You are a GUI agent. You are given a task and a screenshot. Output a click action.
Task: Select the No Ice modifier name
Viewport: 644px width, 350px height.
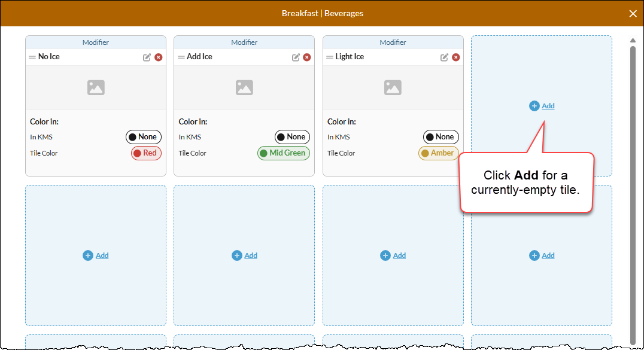(49, 57)
